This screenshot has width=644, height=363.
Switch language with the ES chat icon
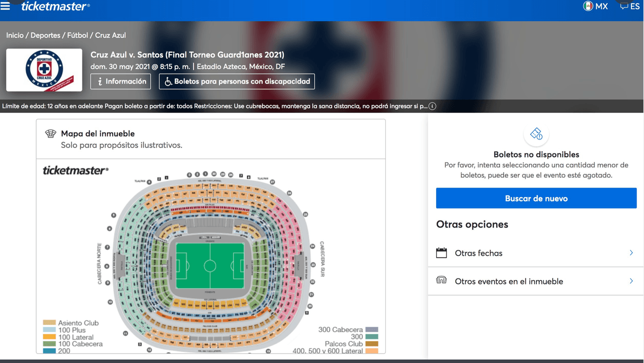coord(624,6)
